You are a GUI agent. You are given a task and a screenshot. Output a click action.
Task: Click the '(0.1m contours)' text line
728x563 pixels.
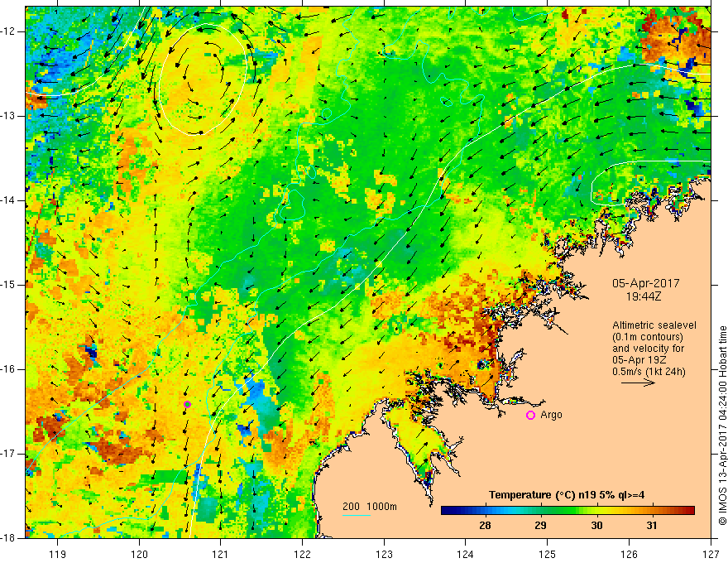(x=648, y=337)
